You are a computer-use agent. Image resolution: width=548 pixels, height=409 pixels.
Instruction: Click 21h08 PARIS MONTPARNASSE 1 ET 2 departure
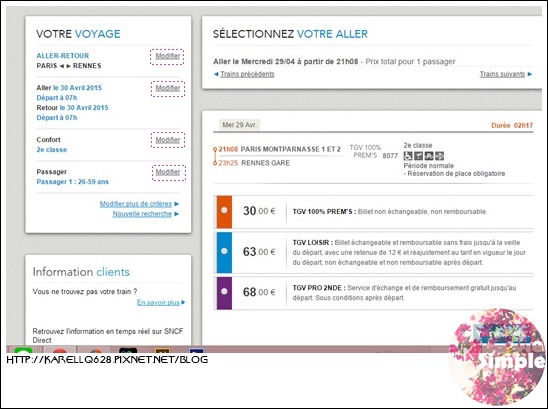click(280, 149)
